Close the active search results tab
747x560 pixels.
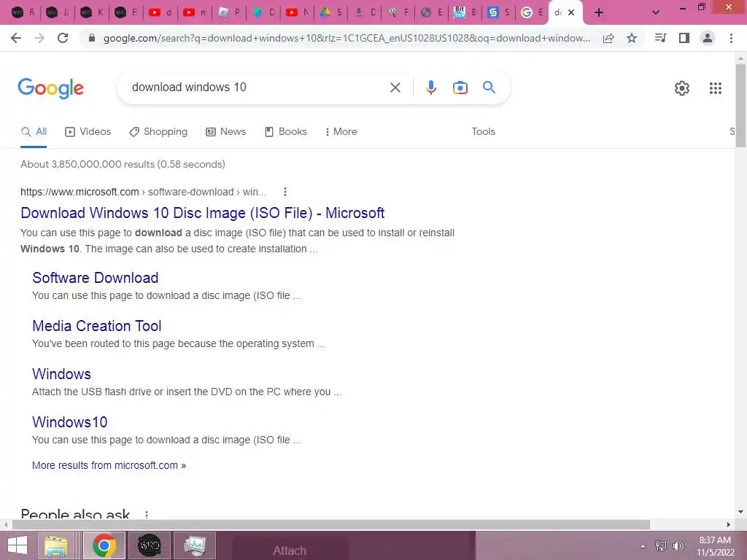pyautogui.click(x=571, y=12)
